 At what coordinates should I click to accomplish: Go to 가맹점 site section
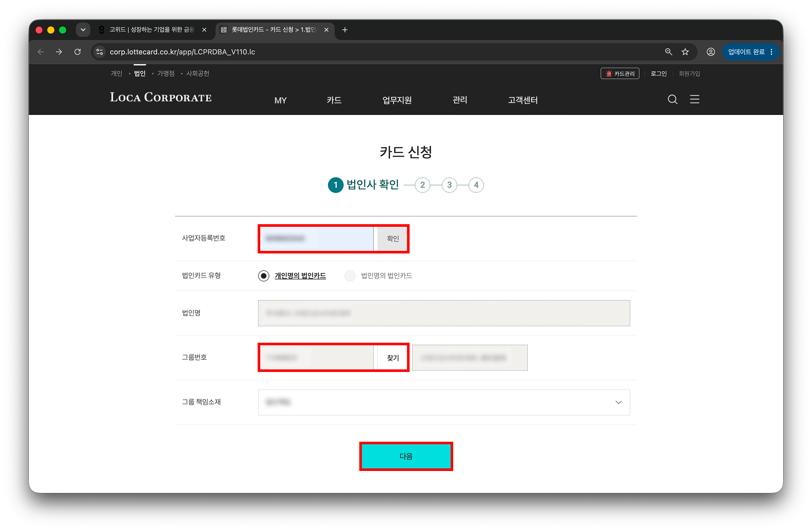point(166,73)
